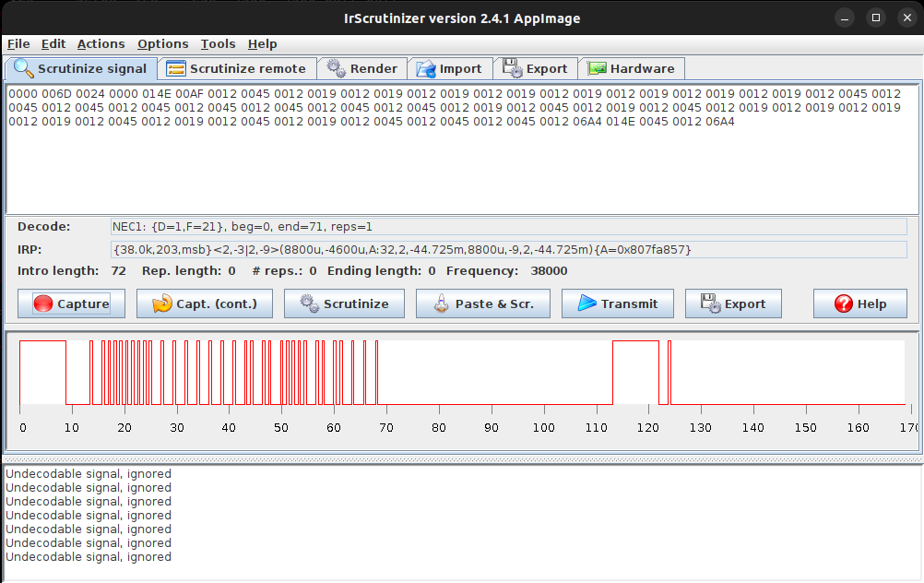
Task: Click the IRP protocol text field
Action: (507, 250)
